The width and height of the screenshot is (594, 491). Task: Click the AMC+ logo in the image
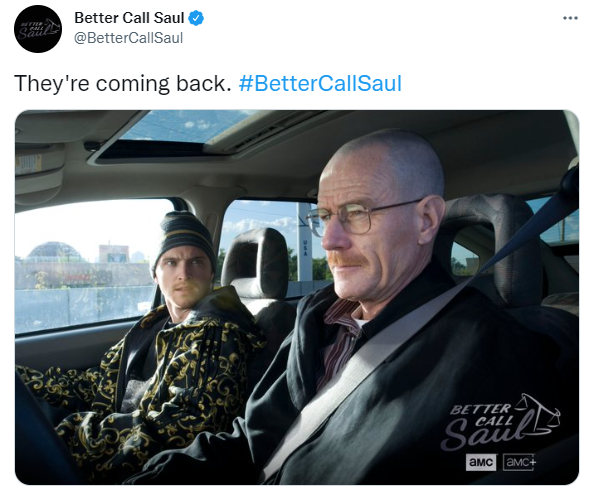(519, 462)
